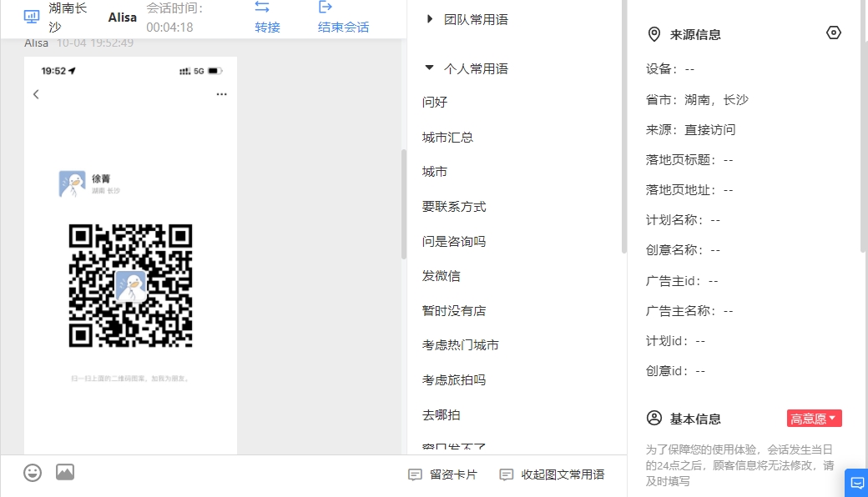Click the monitor device icon beside 湖南长沙
Viewport: 868px width, 497px height.
pyautogui.click(x=32, y=17)
